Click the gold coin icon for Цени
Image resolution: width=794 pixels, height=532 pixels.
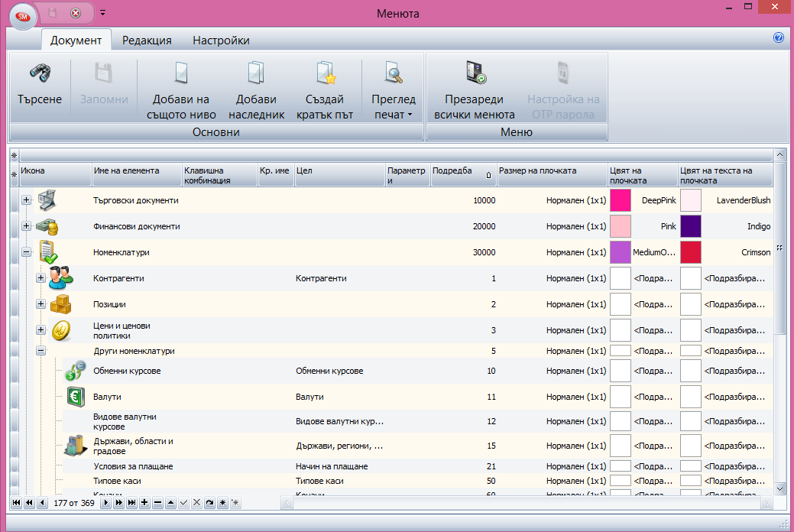click(61, 330)
